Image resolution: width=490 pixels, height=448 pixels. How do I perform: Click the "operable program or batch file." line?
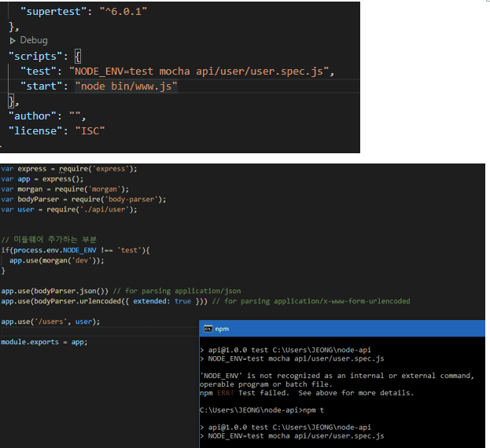266,384
